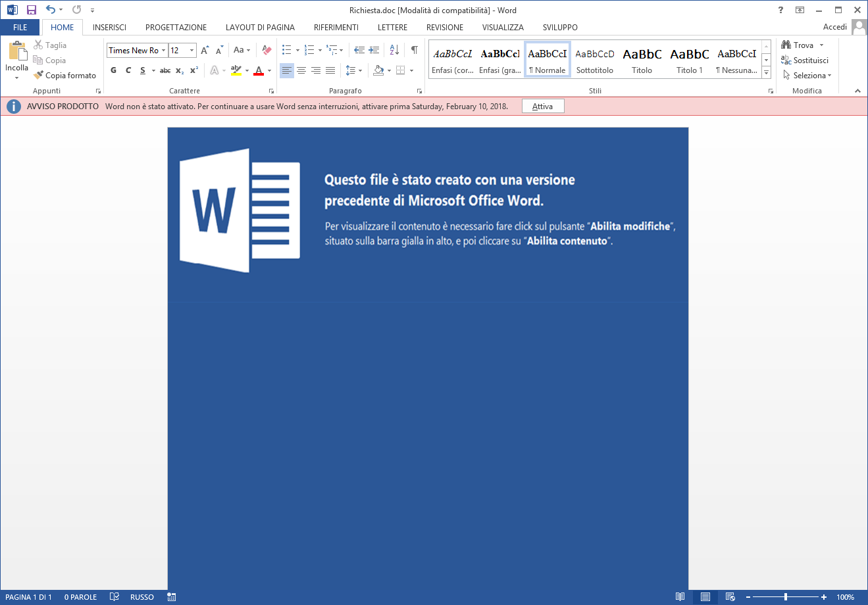Toggle italic (C) formatting
The image size is (868, 605).
tap(128, 70)
